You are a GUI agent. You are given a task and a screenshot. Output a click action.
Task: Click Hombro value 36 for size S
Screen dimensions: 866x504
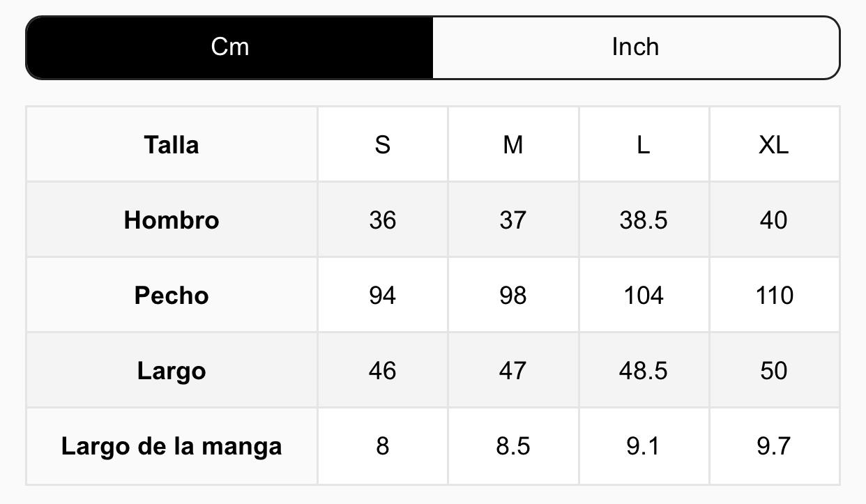382,220
